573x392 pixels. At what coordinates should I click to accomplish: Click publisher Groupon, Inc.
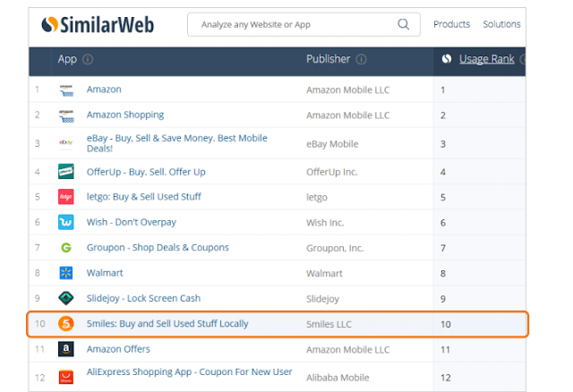click(335, 249)
